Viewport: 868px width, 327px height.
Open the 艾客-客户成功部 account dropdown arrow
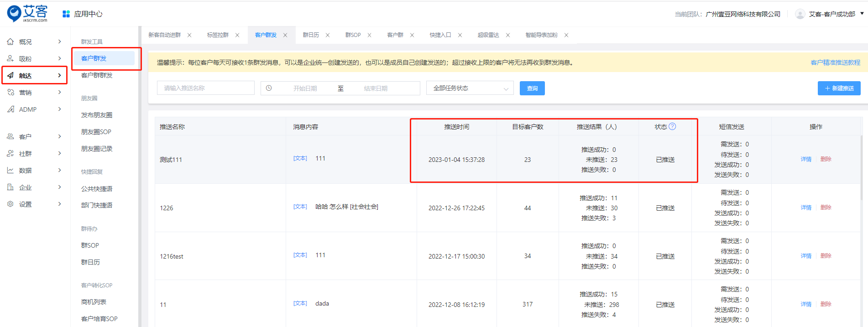[x=862, y=14]
